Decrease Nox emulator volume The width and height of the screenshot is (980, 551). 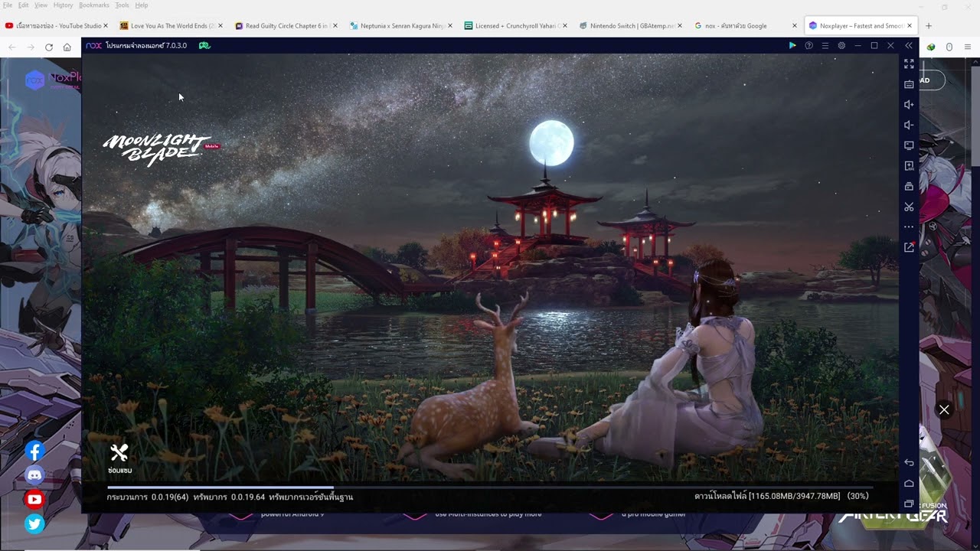909,125
